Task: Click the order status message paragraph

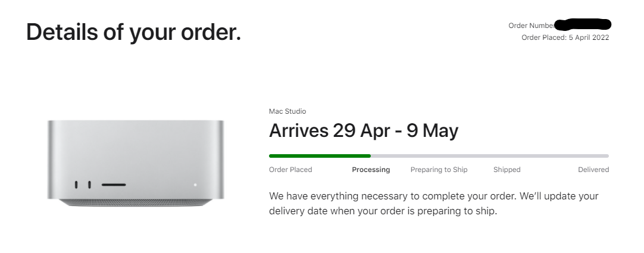Action: point(434,204)
